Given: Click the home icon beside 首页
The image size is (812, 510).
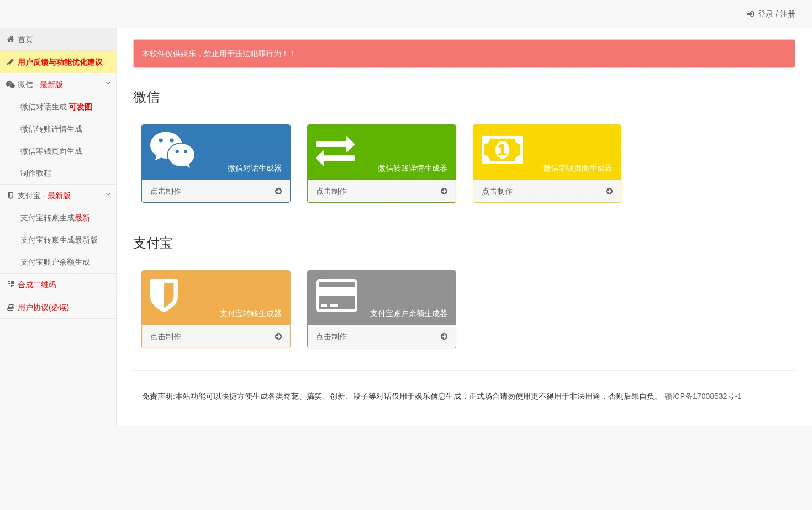Looking at the screenshot, I should point(10,39).
